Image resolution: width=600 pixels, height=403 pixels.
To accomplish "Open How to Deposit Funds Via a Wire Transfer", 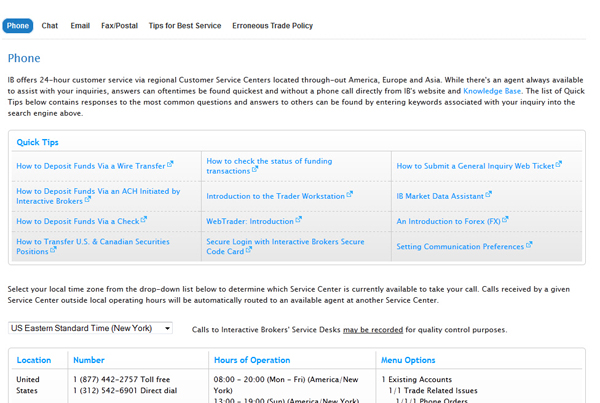I will point(91,166).
